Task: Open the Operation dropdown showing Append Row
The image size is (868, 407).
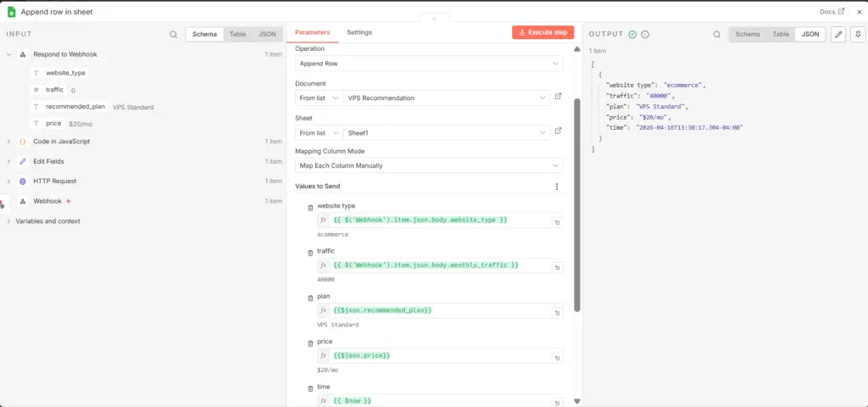Action: click(429, 64)
